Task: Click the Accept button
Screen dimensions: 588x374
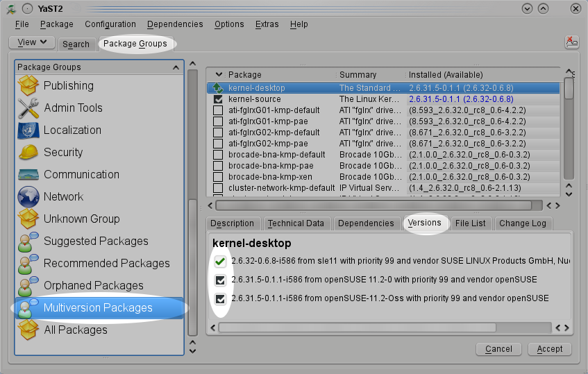Action: pyautogui.click(x=550, y=349)
